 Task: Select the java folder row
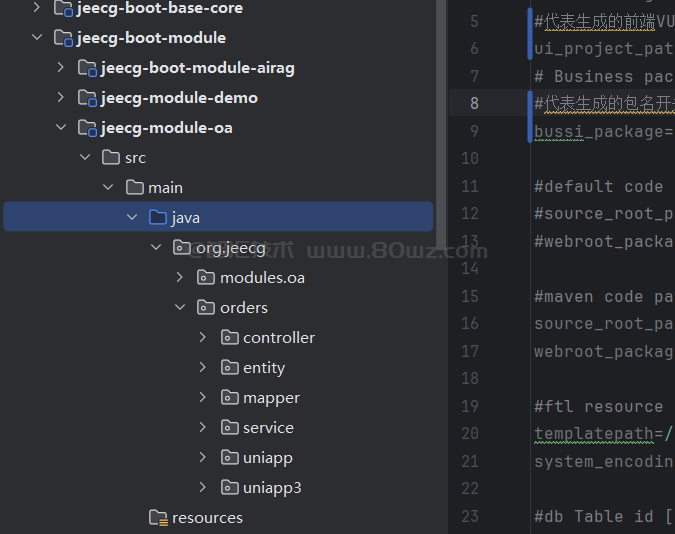pos(218,217)
